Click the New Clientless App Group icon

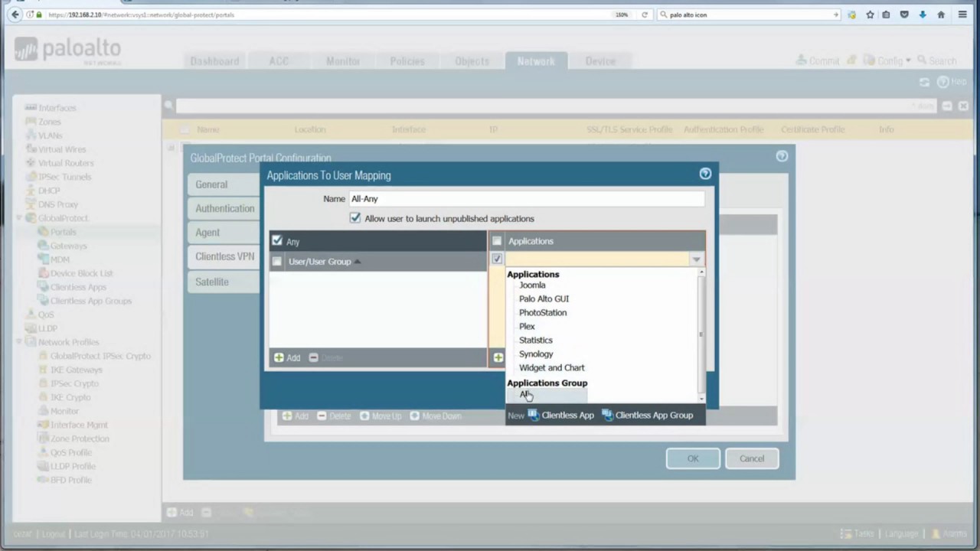pos(607,415)
